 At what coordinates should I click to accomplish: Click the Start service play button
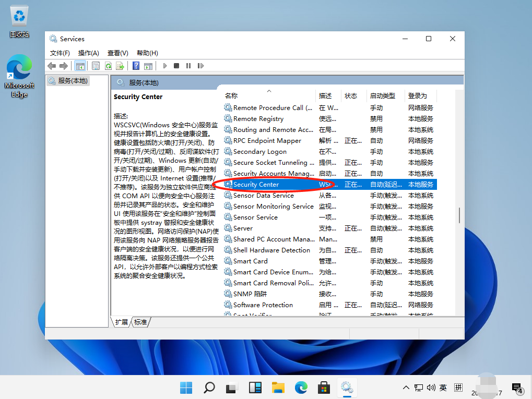(x=165, y=66)
